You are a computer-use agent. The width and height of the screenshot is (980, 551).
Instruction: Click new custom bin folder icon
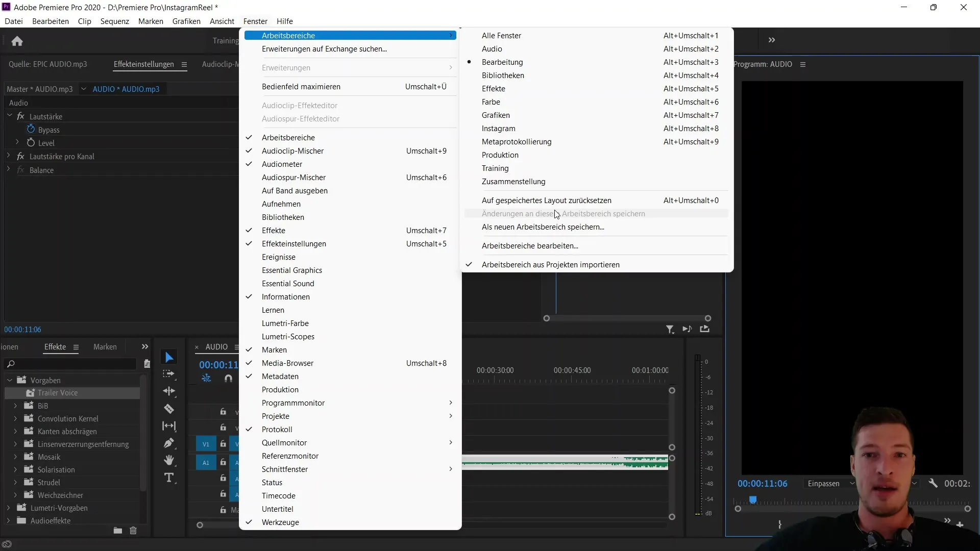pos(117,531)
